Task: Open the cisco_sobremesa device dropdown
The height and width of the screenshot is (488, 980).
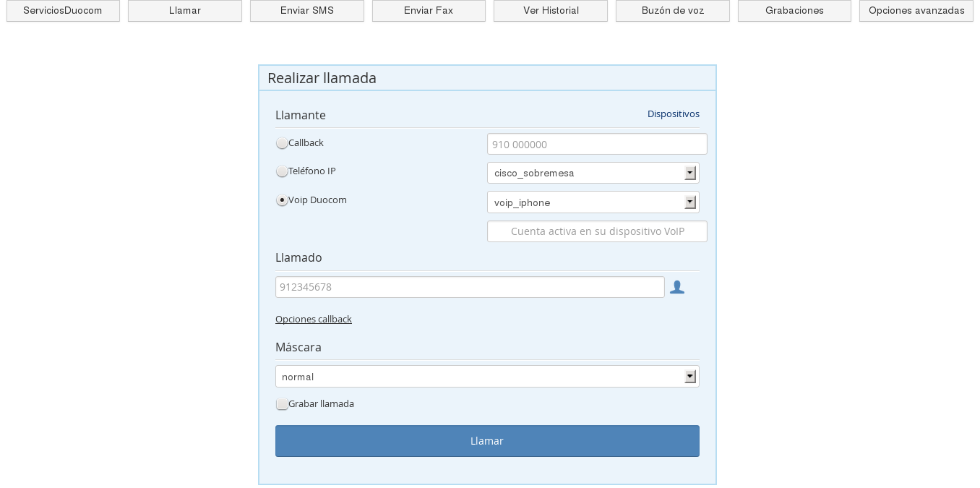Action: (x=593, y=174)
